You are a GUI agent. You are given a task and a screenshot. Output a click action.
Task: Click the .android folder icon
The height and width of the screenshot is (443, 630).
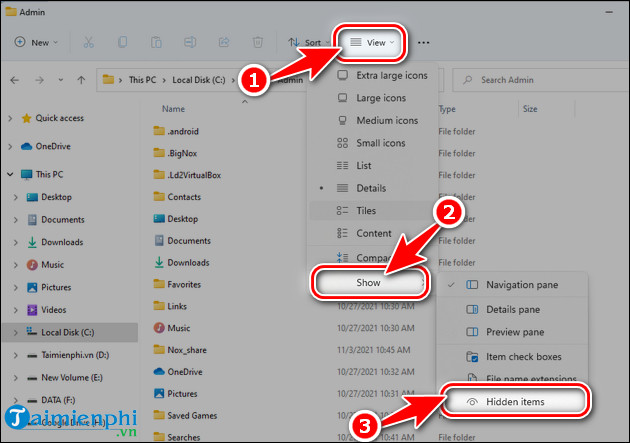click(x=159, y=131)
